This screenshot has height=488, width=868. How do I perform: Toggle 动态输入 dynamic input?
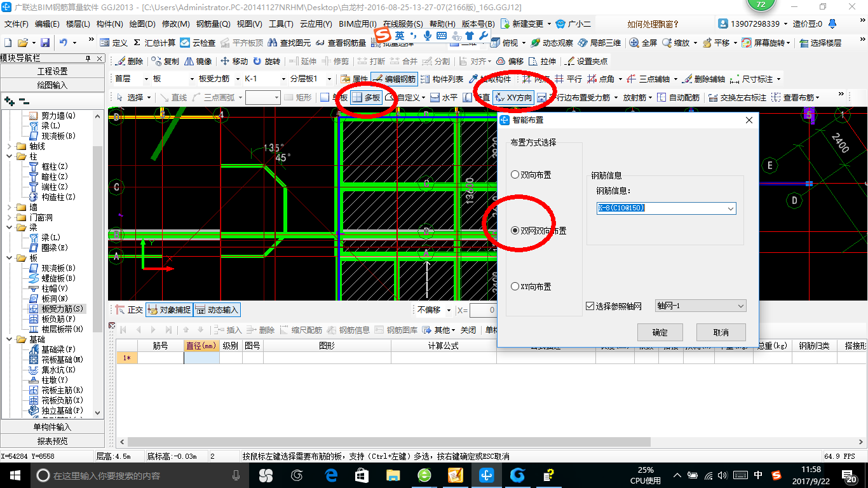[217, 310]
